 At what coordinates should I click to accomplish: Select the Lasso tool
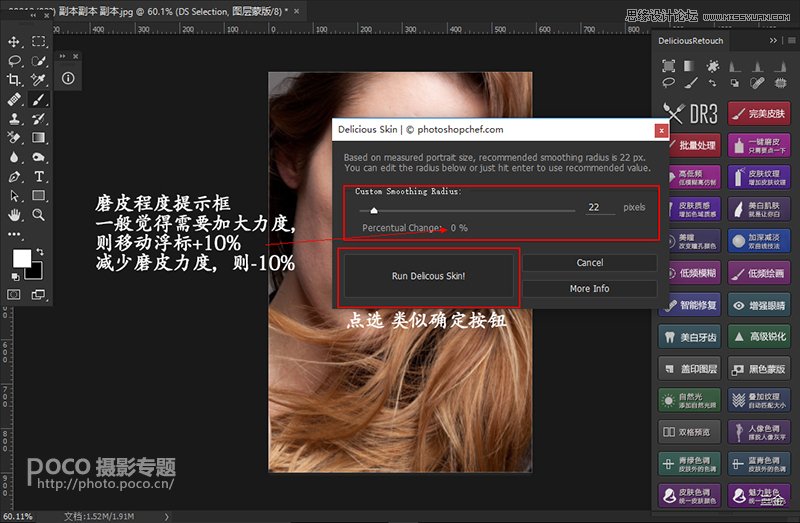click(x=14, y=61)
